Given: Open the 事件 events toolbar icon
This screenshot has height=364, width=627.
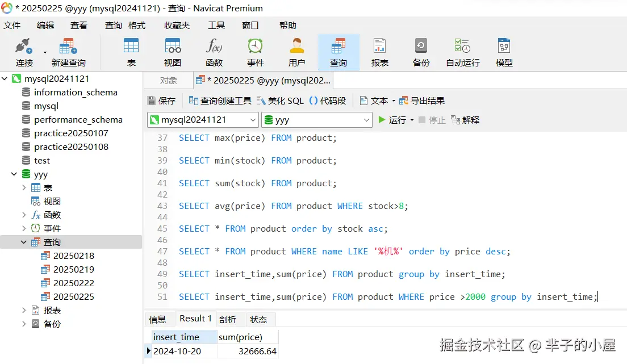Looking at the screenshot, I should (x=255, y=52).
